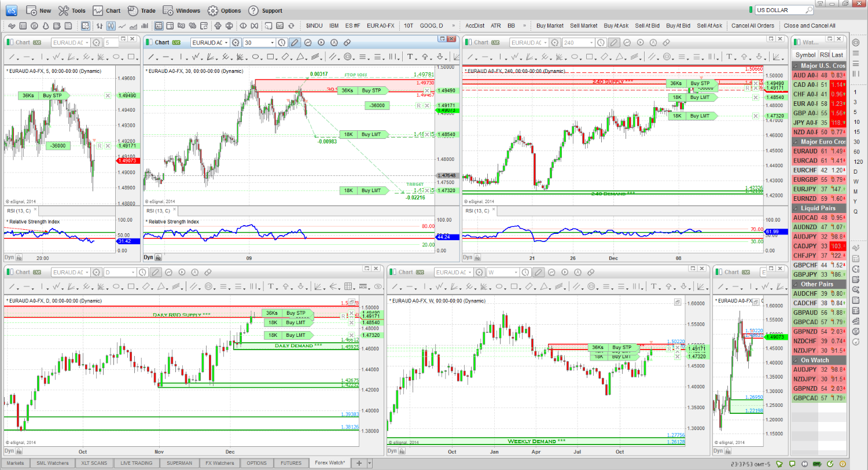Select the rectangle drawing tool in the 30-minute chart
Viewport: 868px width, 470px height.
click(x=271, y=57)
